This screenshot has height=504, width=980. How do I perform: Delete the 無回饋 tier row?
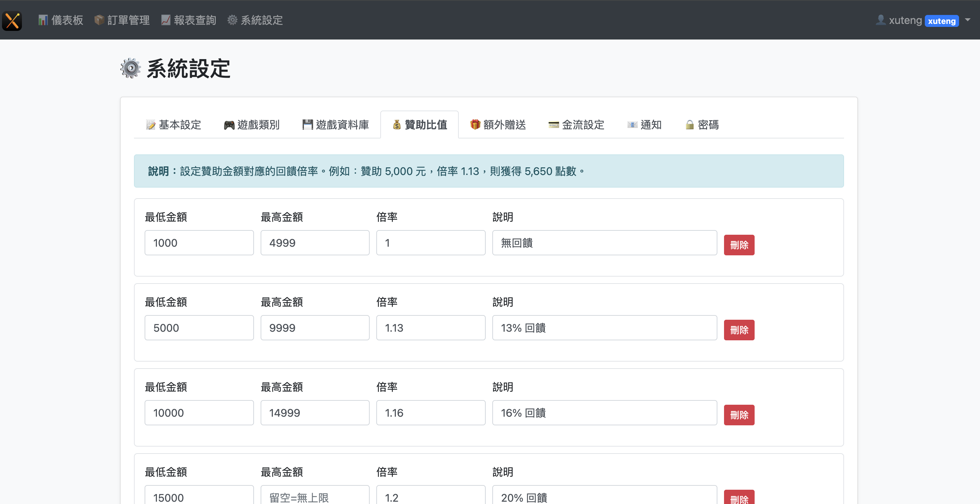pyautogui.click(x=739, y=245)
